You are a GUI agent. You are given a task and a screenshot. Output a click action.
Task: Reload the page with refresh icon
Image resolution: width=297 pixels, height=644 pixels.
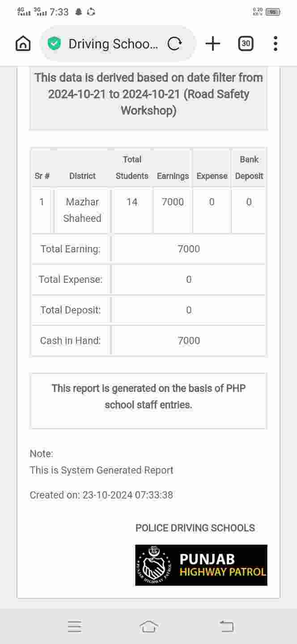pyautogui.click(x=174, y=43)
